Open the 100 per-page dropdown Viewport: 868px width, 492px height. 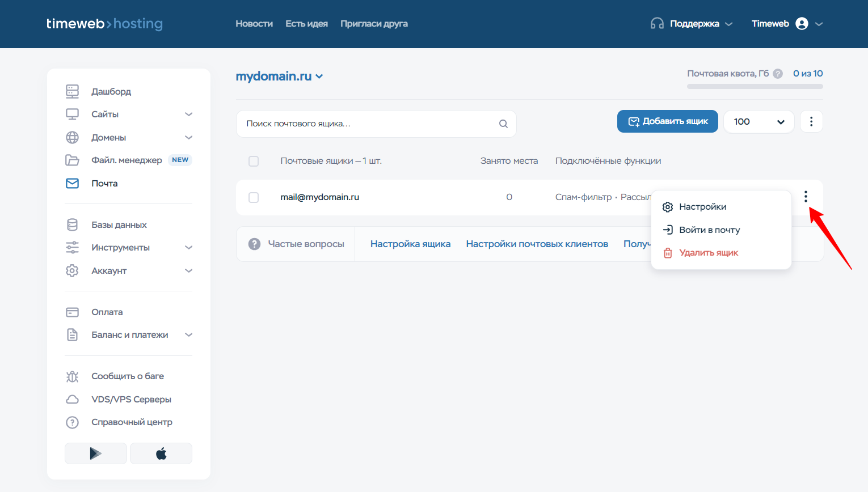click(759, 122)
